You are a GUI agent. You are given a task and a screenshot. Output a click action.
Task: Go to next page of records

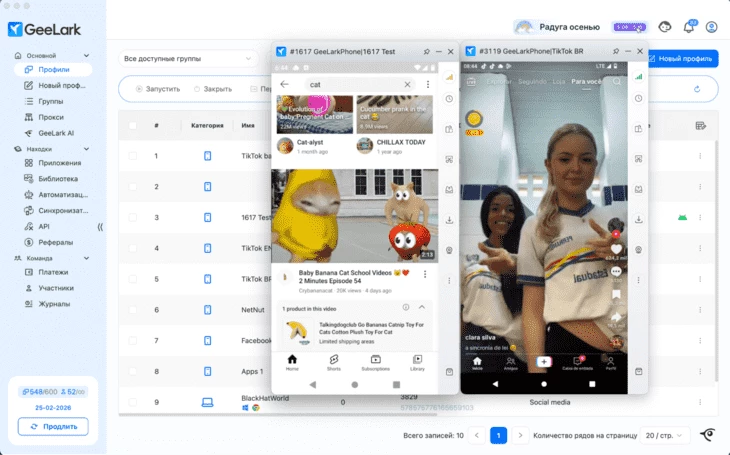520,435
